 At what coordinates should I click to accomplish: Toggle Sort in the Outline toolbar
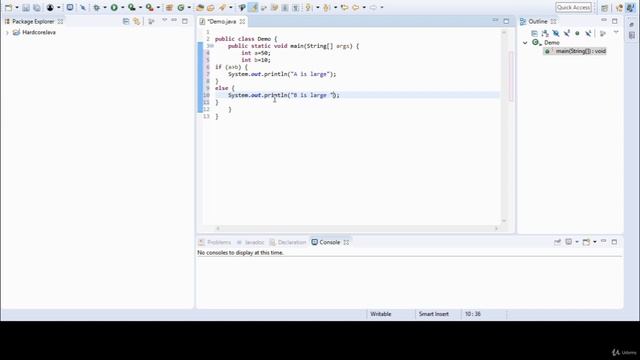pyautogui.click(x=545, y=33)
